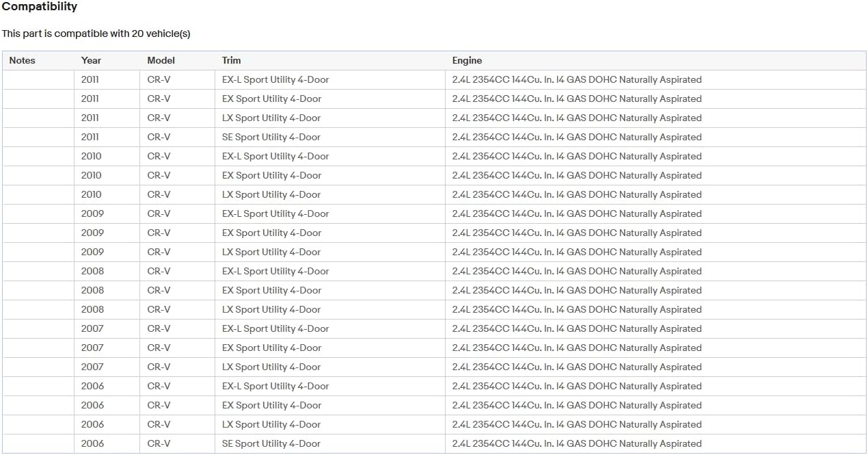Click CR-V model in 2008 LX row
The height and width of the screenshot is (455, 868).
tap(159, 309)
